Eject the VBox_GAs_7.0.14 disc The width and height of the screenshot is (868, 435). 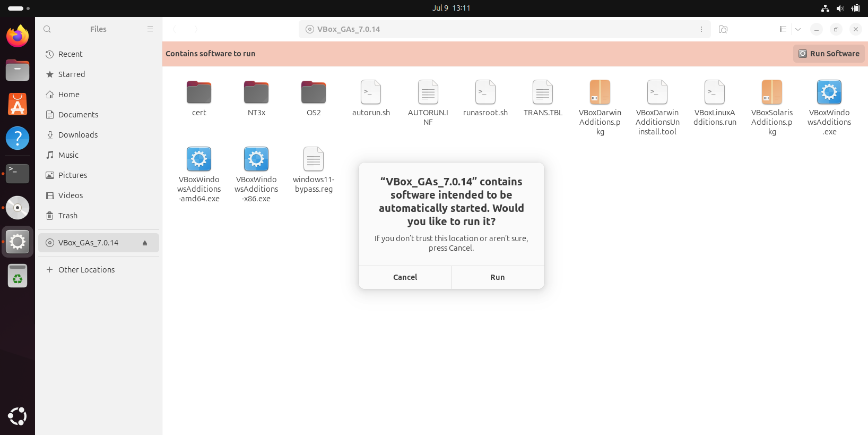[145, 243]
